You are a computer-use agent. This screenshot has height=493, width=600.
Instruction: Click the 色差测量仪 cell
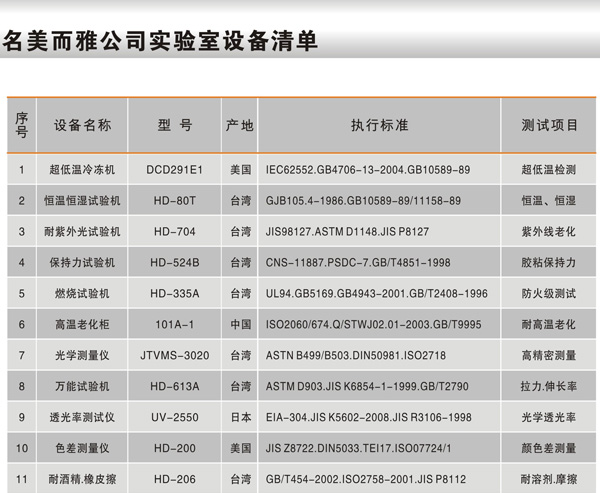coord(82,449)
